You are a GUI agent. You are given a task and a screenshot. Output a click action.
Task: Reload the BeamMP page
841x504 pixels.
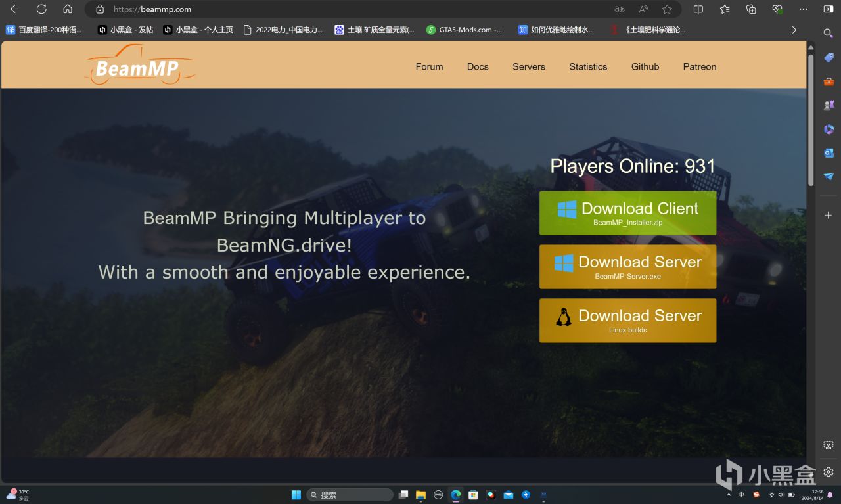(41, 9)
